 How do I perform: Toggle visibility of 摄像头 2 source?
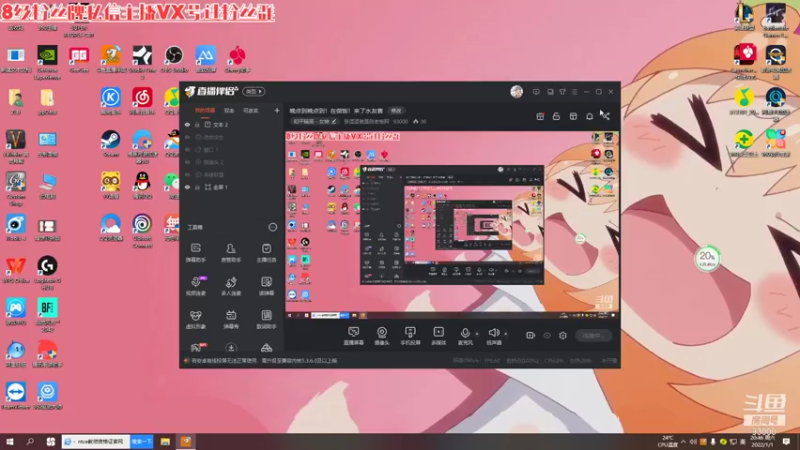(187, 162)
